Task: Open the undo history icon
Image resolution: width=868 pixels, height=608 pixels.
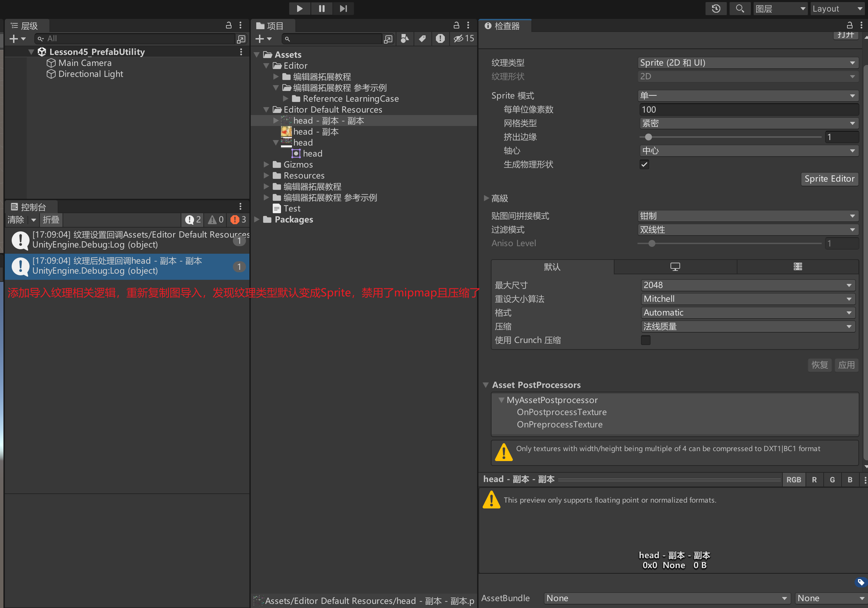Action: 715,8
